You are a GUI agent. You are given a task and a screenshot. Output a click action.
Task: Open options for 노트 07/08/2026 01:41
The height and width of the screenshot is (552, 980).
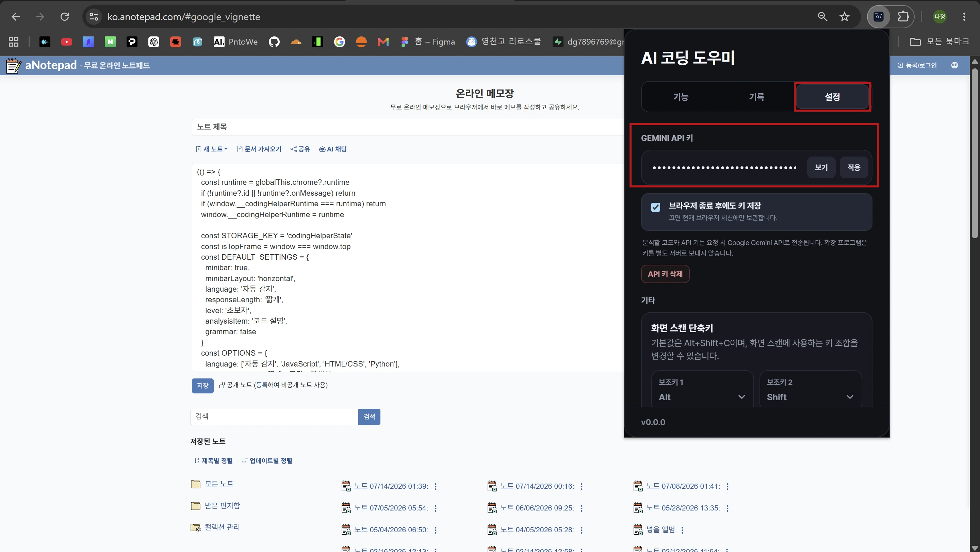(x=728, y=486)
